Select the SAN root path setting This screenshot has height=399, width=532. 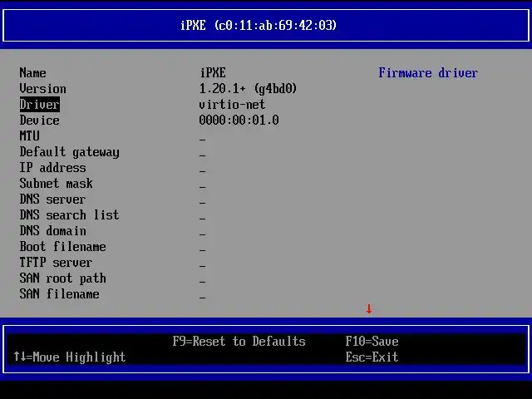point(63,278)
